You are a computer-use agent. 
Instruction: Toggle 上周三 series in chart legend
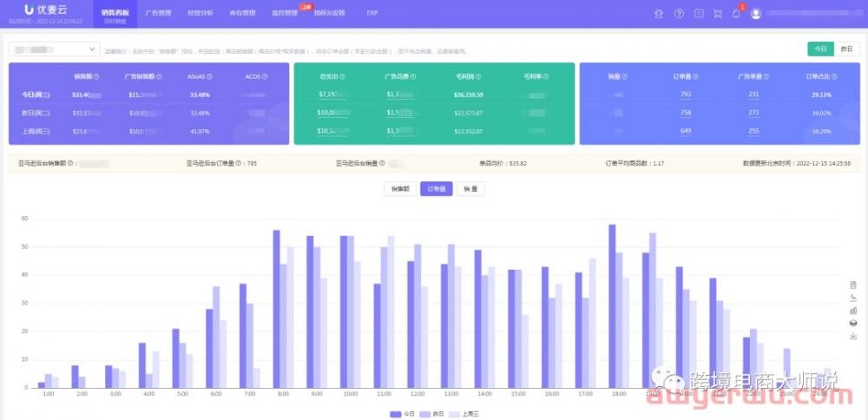464,414
